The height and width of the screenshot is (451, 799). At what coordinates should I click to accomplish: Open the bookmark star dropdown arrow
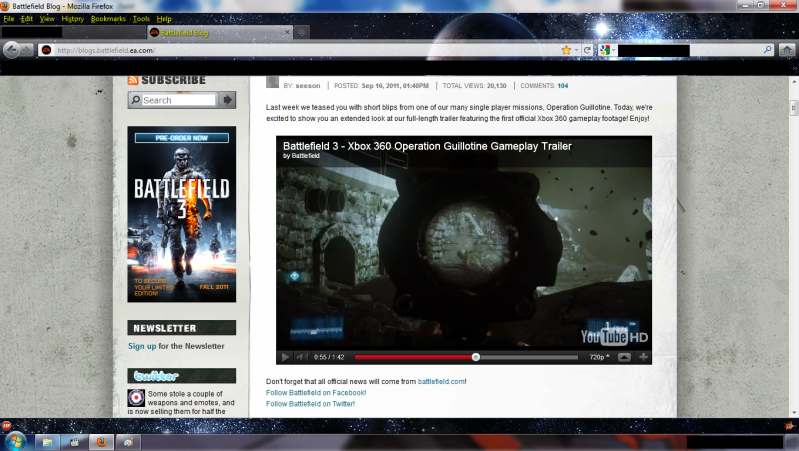tap(576, 50)
